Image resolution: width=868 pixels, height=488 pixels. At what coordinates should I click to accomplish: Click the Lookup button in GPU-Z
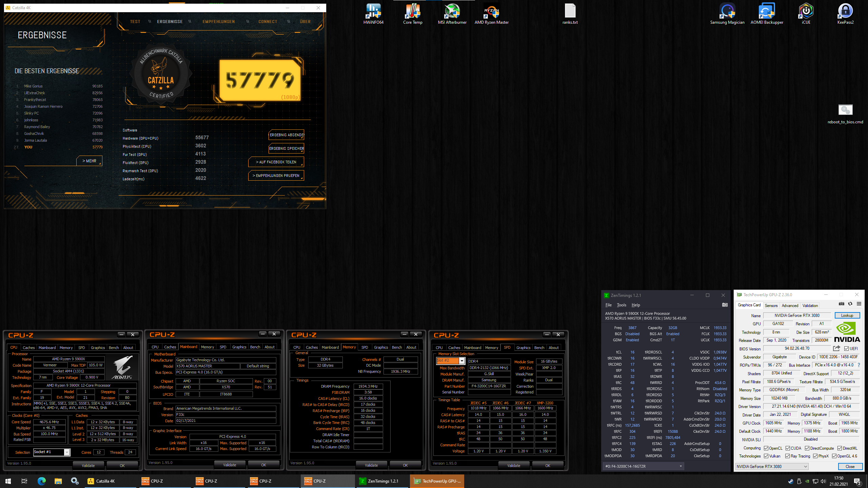click(847, 316)
